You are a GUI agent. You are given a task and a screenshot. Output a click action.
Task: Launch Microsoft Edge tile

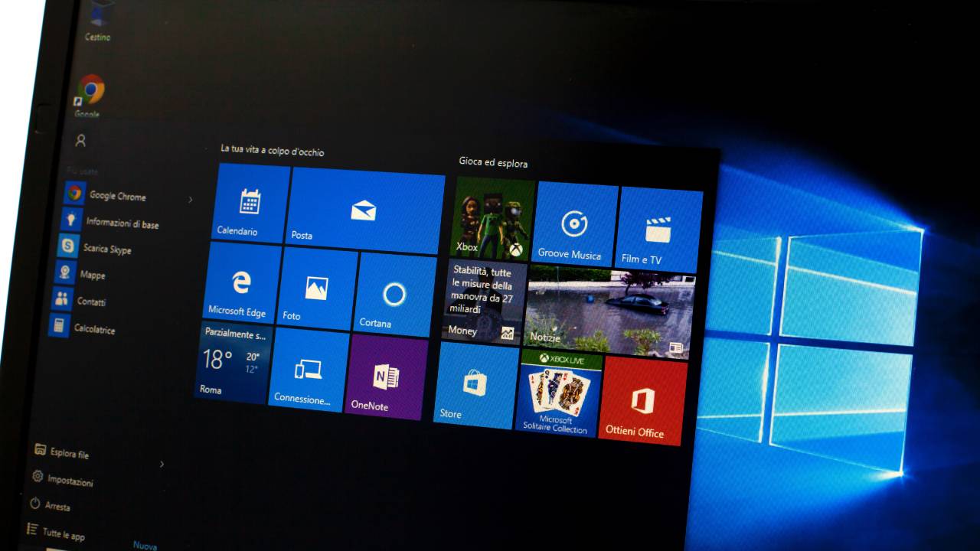(243, 283)
